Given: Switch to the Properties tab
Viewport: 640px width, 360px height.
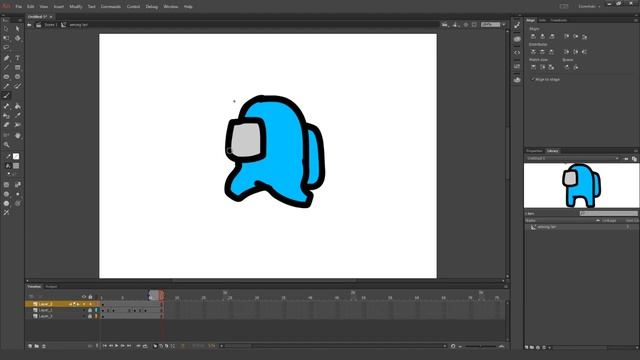Looking at the screenshot, I should [534, 151].
